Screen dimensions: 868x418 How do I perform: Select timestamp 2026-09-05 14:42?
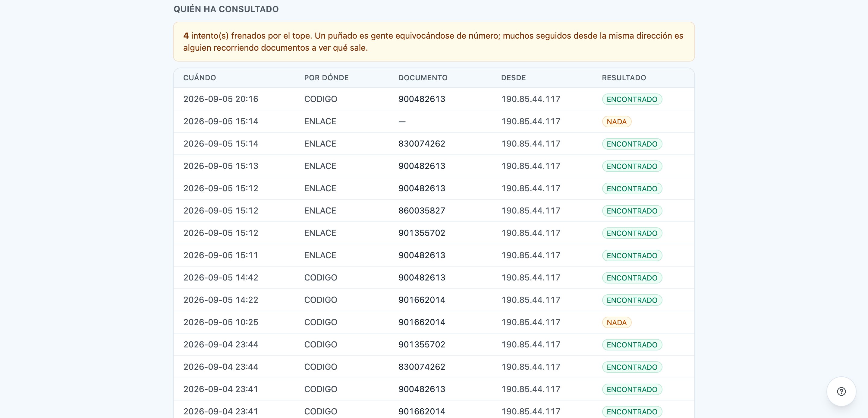pos(221,277)
